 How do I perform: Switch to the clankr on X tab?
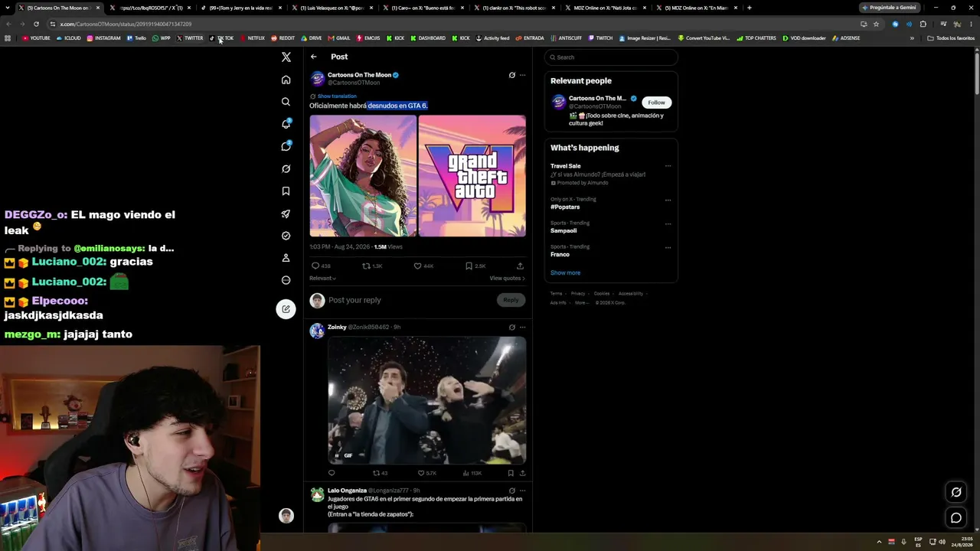(514, 8)
